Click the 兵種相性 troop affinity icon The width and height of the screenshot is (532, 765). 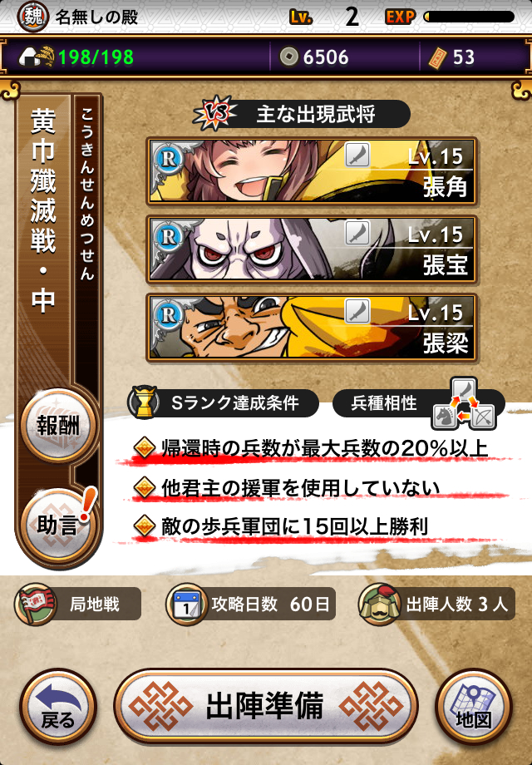coord(463,404)
